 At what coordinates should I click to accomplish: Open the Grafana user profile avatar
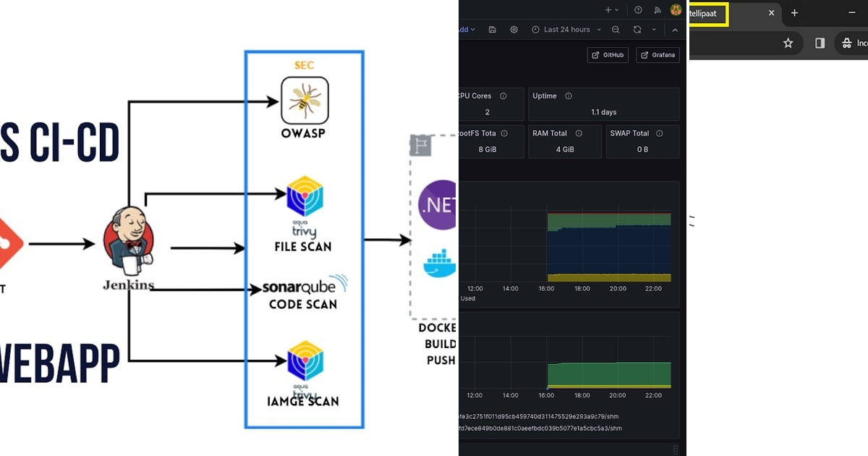676,9
